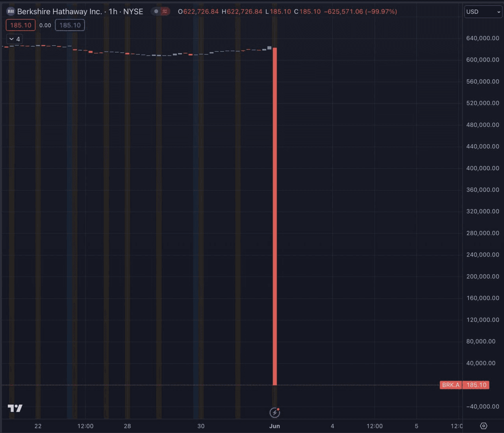The height and width of the screenshot is (433, 504).
Task: Click the high value H622,726.84
Action: (242, 11)
